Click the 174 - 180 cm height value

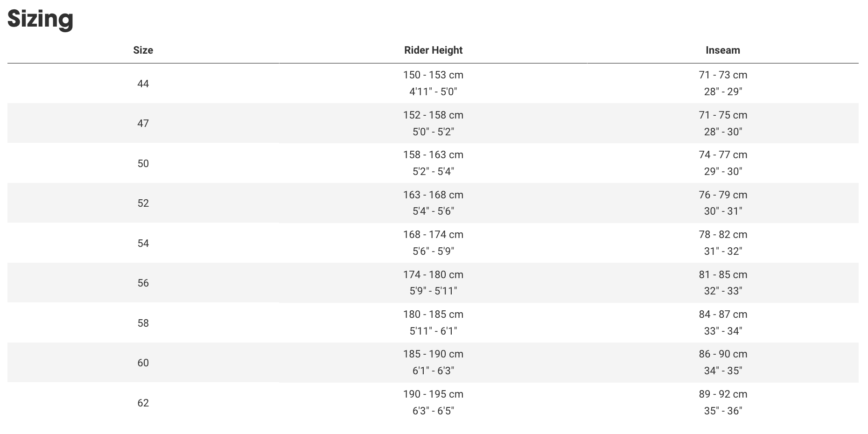pos(433,274)
